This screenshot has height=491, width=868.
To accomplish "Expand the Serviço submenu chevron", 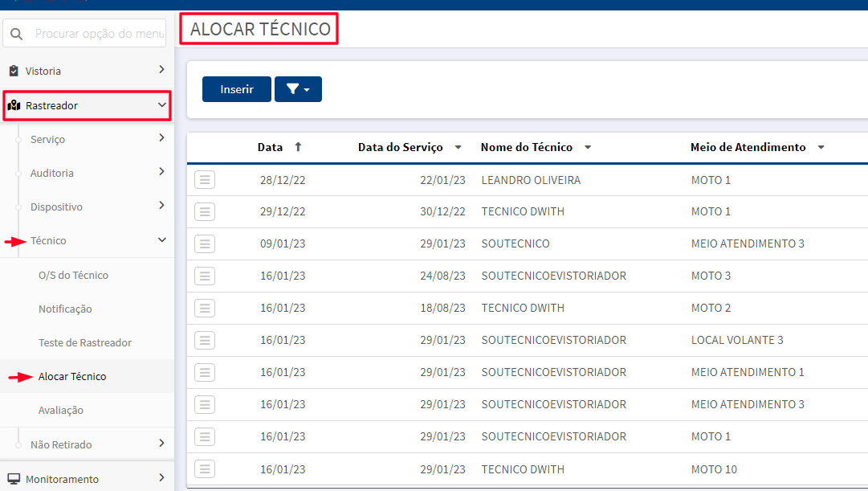I will (x=161, y=137).
